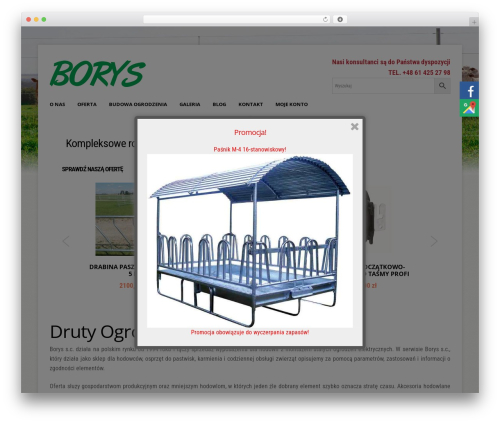Click the BORYS logo
Viewport: 500px width, 423px height.
(97, 73)
